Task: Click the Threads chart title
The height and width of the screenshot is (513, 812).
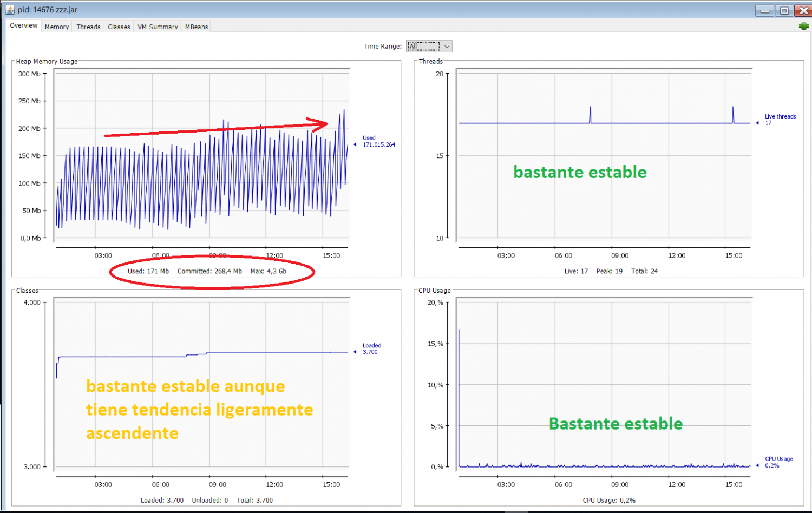Action: pyautogui.click(x=431, y=62)
